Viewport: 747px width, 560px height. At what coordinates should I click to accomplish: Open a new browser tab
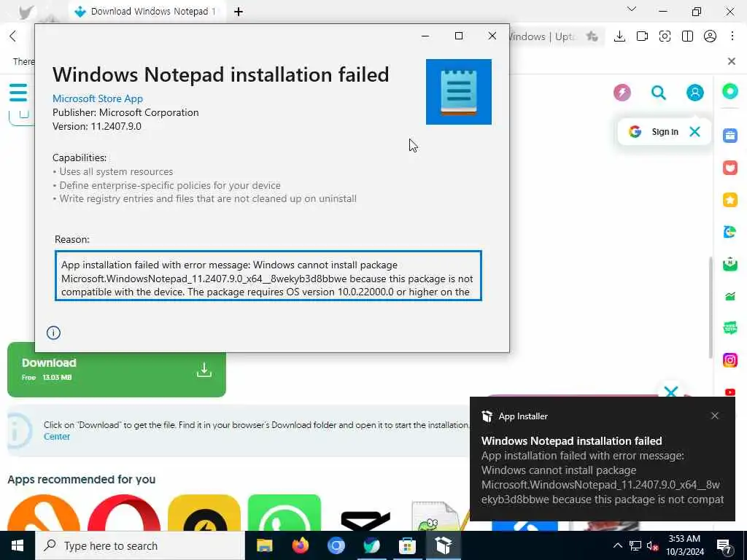[239, 12]
